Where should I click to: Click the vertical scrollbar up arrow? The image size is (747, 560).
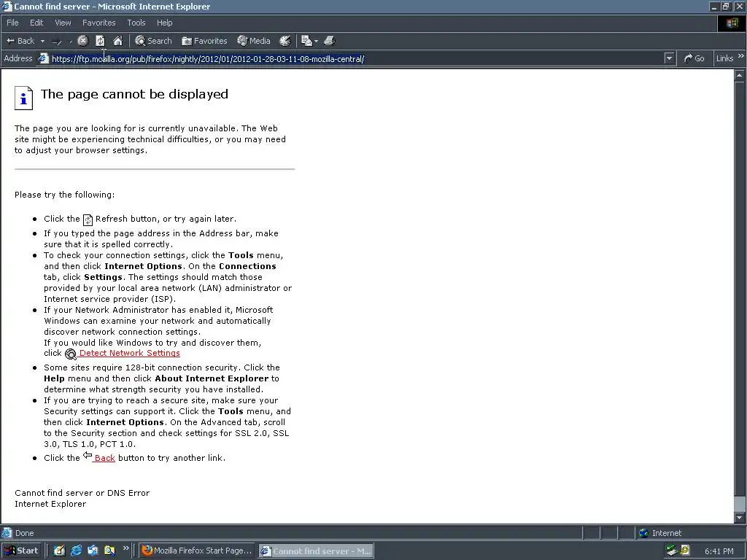(740, 75)
